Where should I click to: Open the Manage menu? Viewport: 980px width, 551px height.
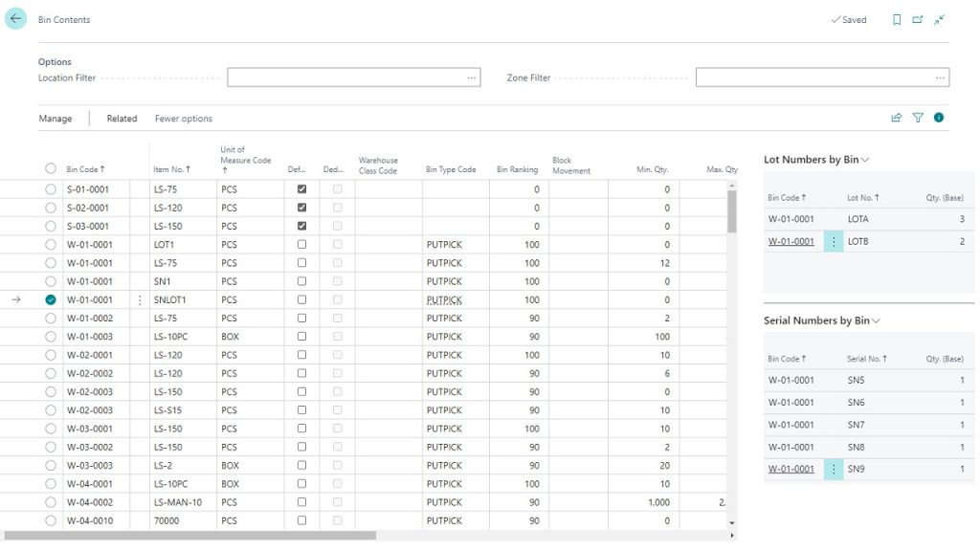[56, 119]
